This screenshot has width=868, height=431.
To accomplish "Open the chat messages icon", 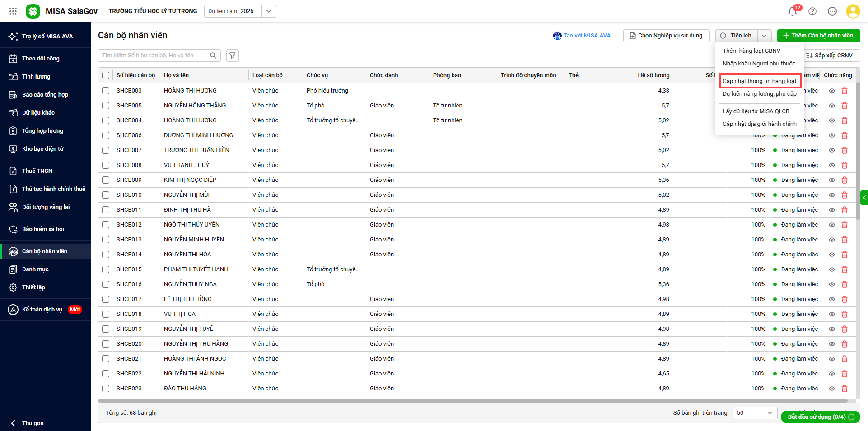I will [832, 11].
